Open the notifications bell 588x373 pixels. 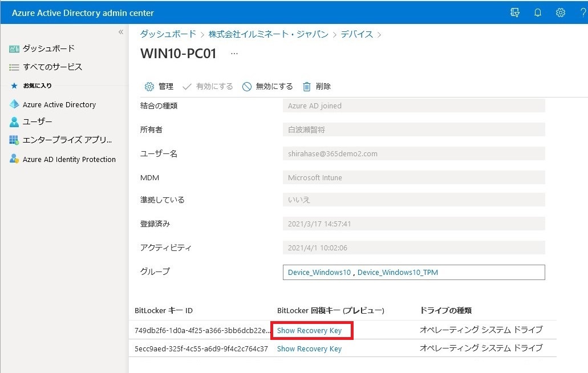[x=538, y=13]
